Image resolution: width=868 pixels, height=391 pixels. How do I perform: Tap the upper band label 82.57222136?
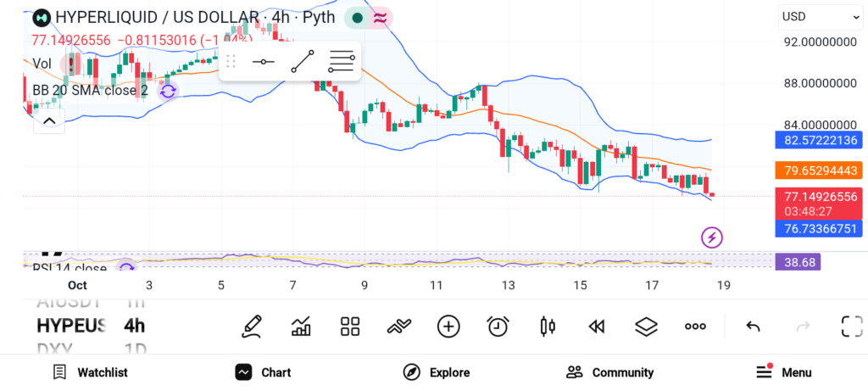pyautogui.click(x=819, y=140)
